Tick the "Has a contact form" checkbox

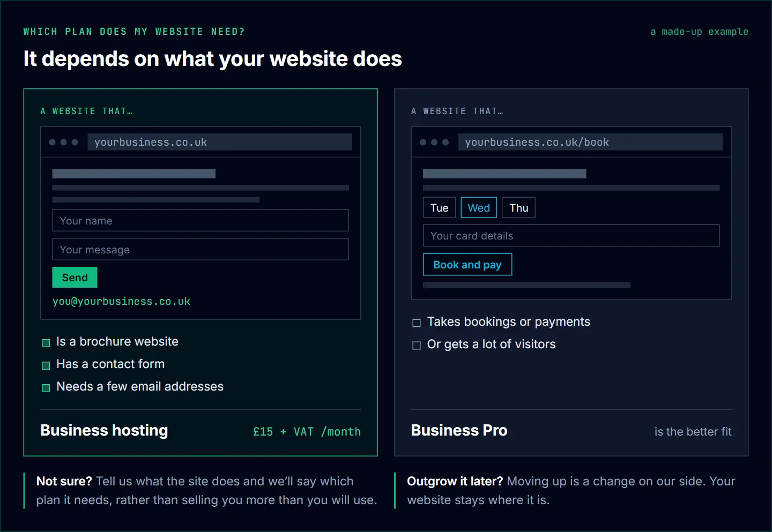pos(46,365)
